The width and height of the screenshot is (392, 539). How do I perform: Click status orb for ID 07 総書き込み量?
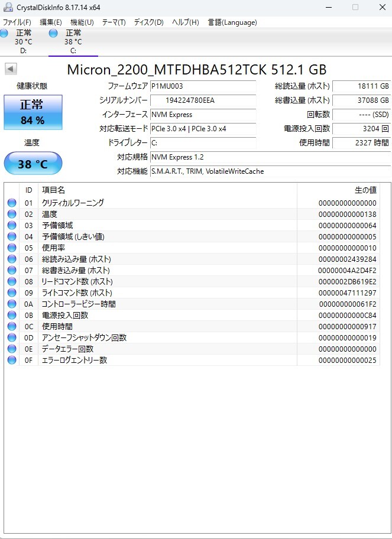(12, 270)
